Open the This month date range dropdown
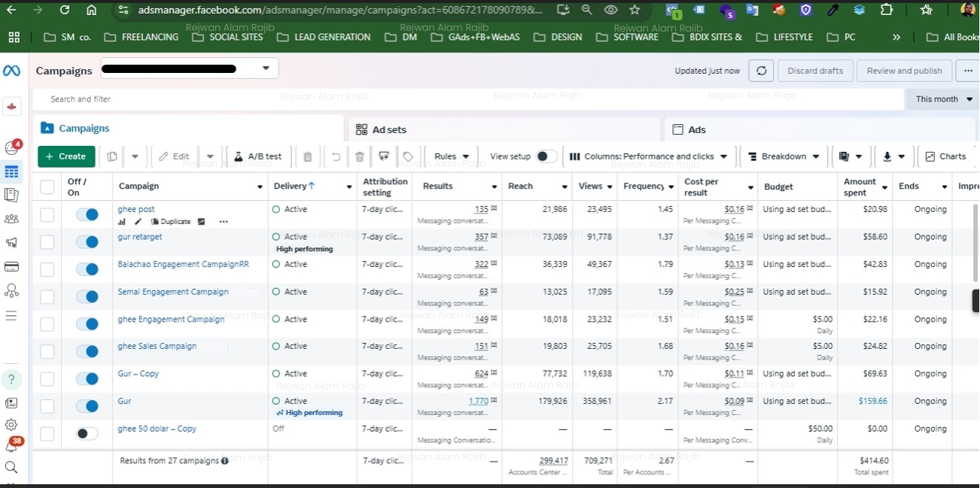The height and width of the screenshot is (488, 980). (943, 99)
